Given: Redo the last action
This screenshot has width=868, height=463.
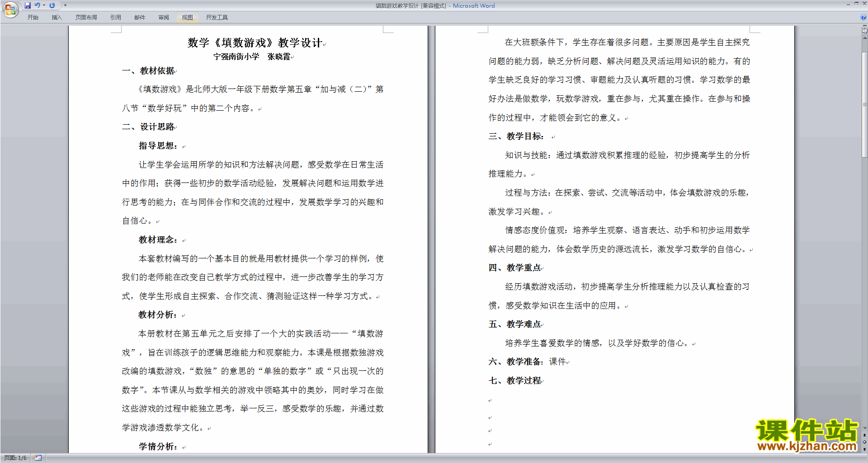Looking at the screenshot, I should click(x=52, y=5).
